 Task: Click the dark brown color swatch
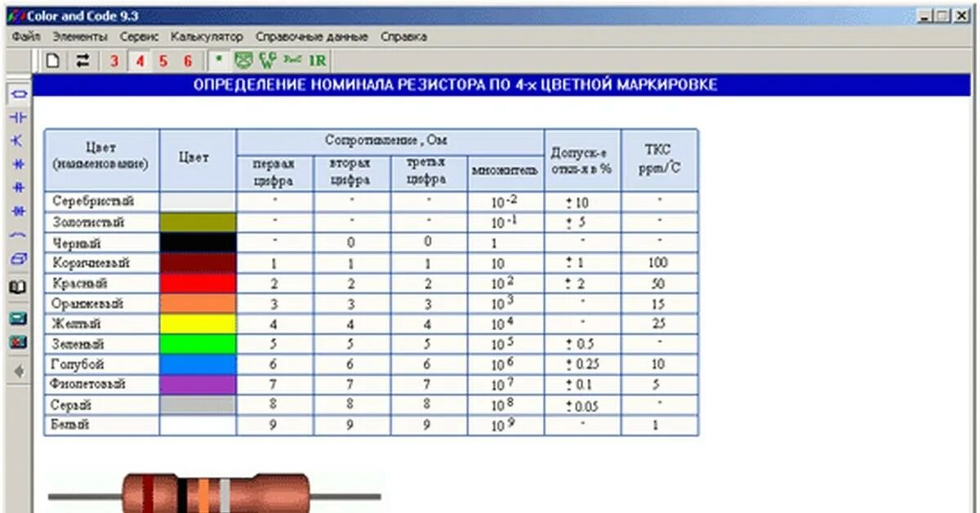coord(198,263)
